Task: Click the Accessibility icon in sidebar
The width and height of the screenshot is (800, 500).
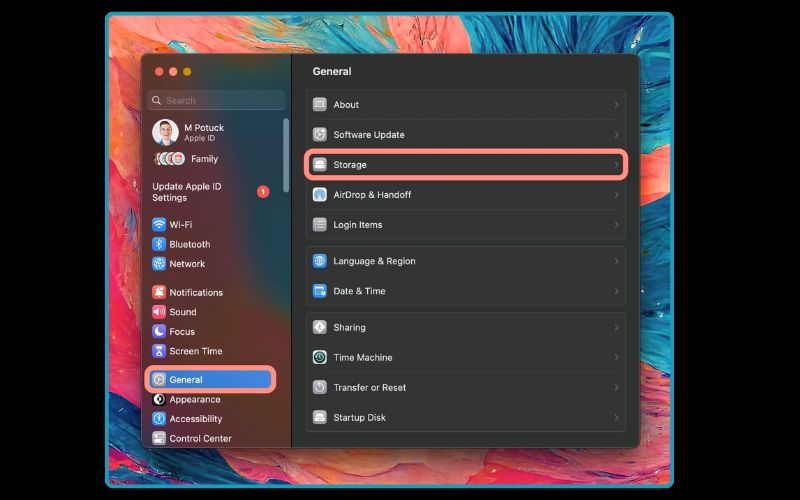Action: click(159, 419)
